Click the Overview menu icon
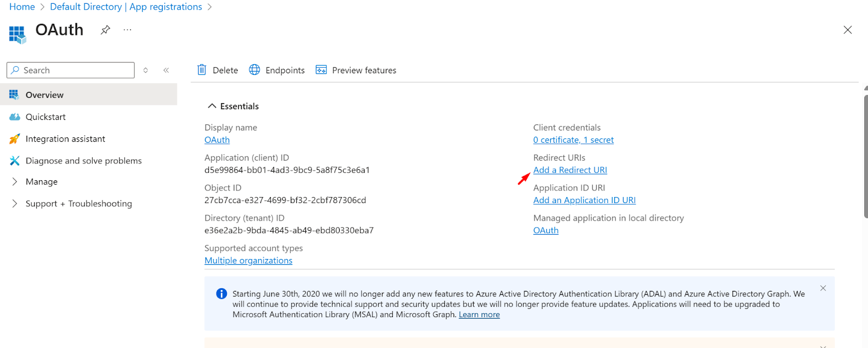Screen dimensions: 868x348 click(x=14, y=94)
